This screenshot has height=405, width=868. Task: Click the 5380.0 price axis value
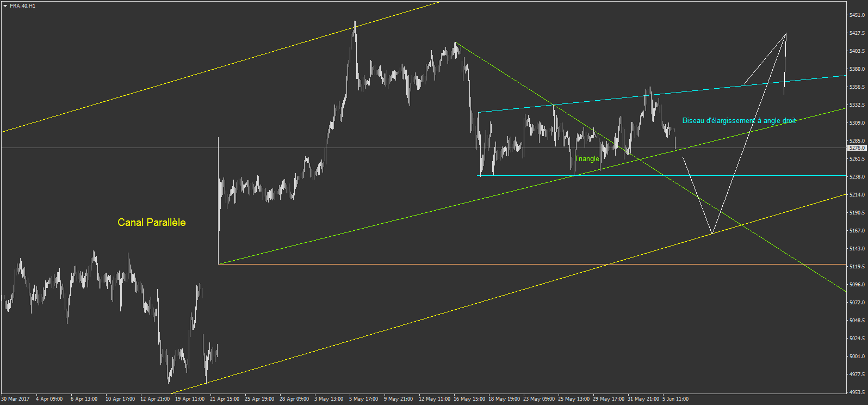(x=857, y=69)
